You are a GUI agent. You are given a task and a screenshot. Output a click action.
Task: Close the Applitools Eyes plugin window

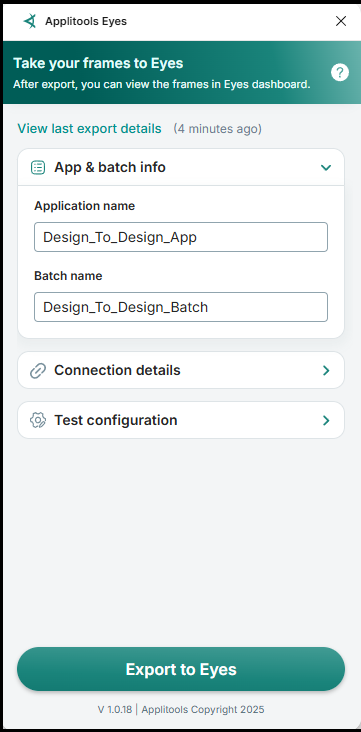coord(341,21)
